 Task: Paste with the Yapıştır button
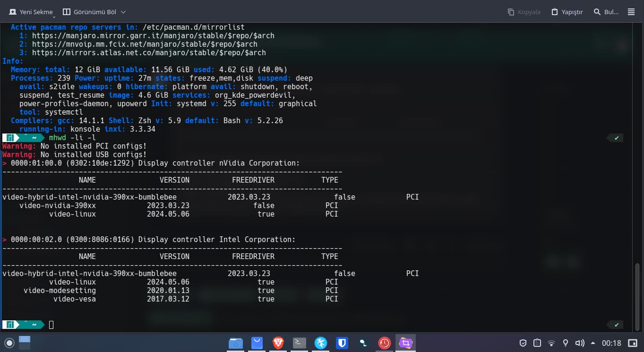point(567,12)
